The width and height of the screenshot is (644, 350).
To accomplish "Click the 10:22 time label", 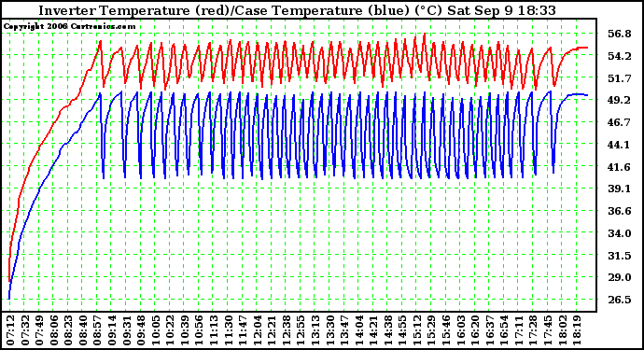I will tap(170, 330).
